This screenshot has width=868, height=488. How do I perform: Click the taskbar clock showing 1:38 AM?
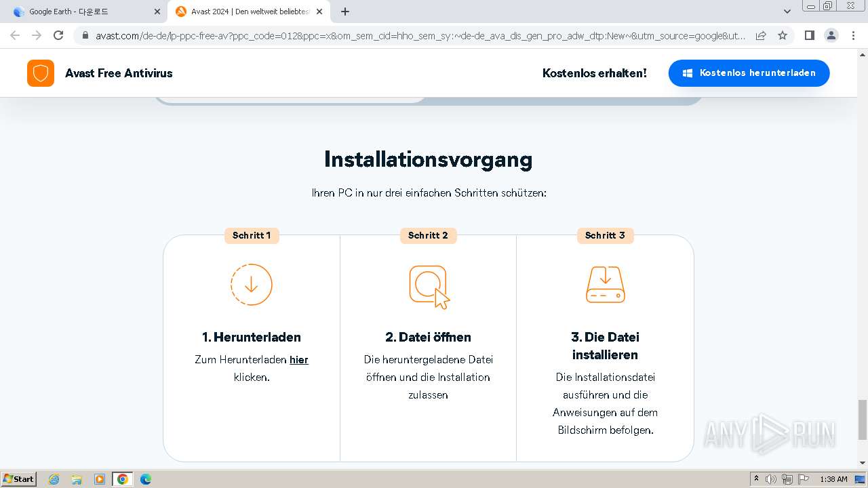coord(833,479)
